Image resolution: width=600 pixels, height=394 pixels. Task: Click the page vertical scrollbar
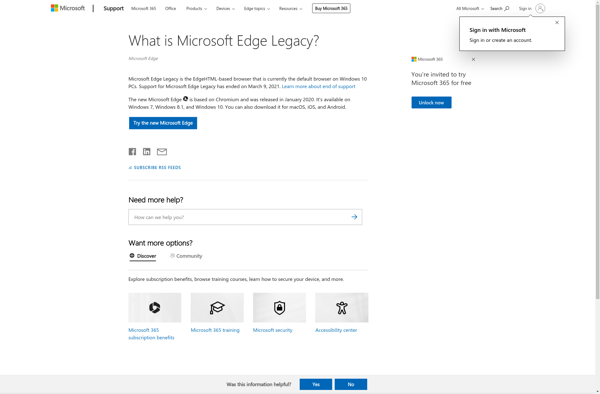(597, 153)
